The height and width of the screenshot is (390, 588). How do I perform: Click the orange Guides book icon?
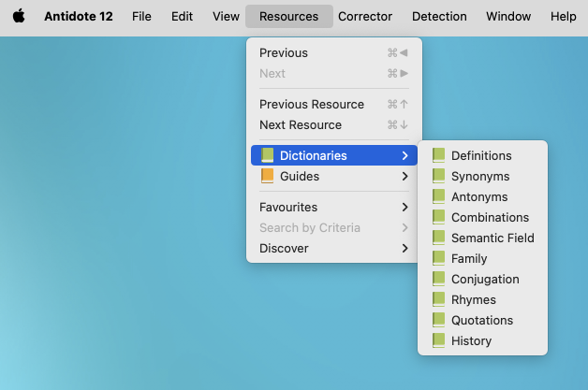tap(267, 176)
